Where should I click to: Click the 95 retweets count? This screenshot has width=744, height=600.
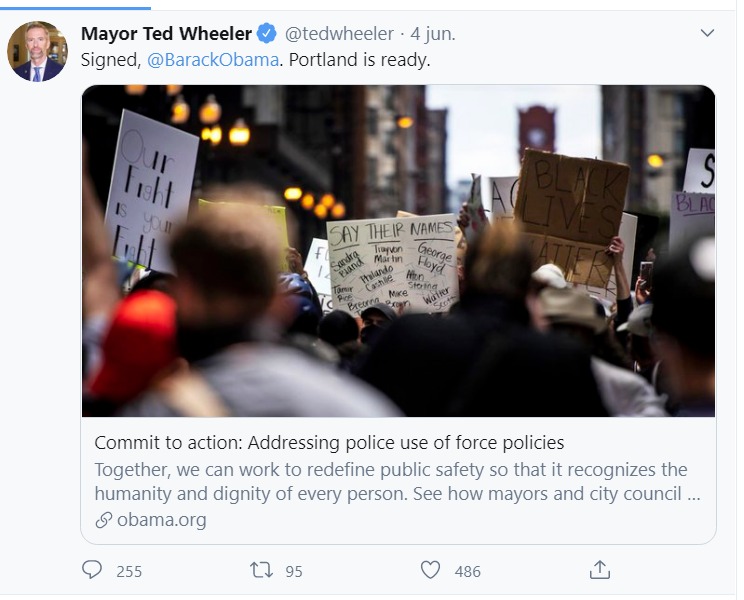[x=294, y=572]
